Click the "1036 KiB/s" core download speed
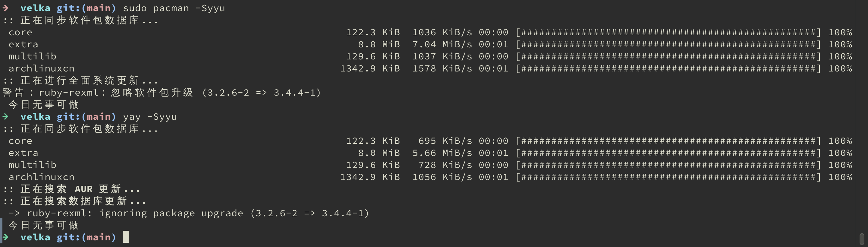Viewport: 868px width, 247px height. [x=442, y=32]
